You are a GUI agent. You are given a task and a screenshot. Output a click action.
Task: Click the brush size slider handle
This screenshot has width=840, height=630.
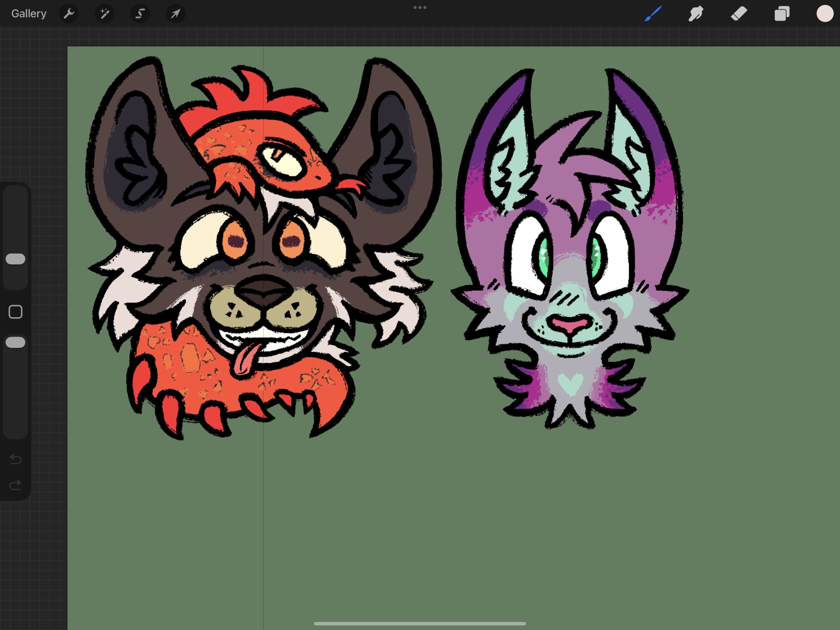(x=16, y=259)
